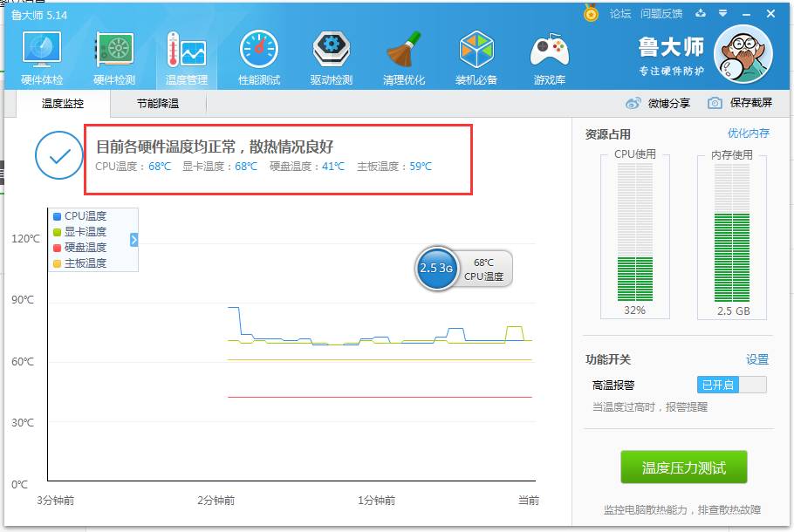Viewport: 794px width, 532px height.
Task: Click the 120℃ axis label
Action: pyautogui.click(x=25, y=238)
